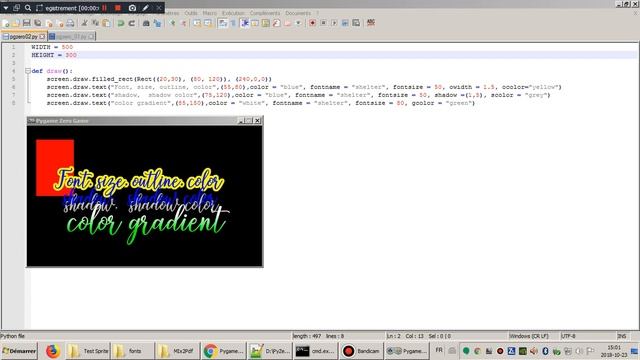The width and height of the screenshot is (640, 360).
Task: Toggle show all characters icon
Action: (x=233, y=23)
